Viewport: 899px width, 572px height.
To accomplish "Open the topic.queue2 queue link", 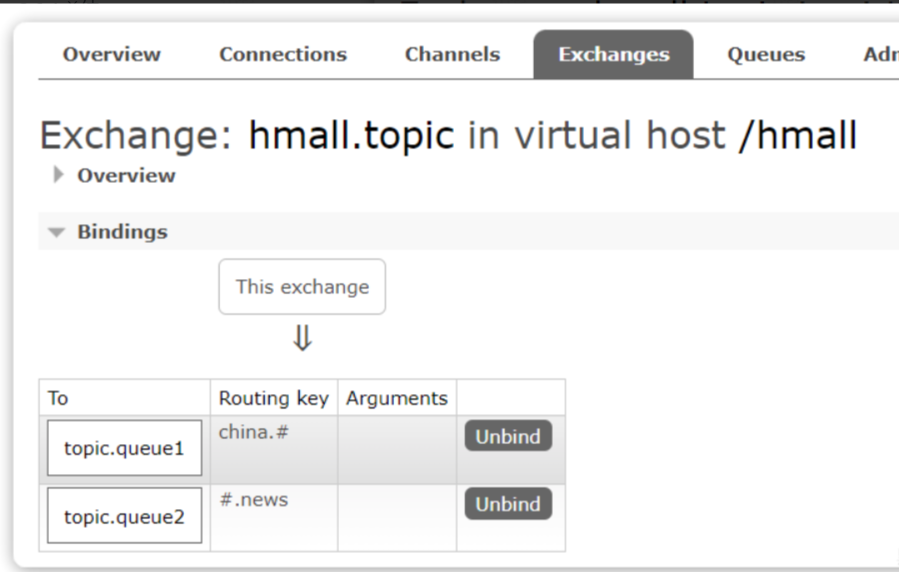I will [x=124, y=517].
